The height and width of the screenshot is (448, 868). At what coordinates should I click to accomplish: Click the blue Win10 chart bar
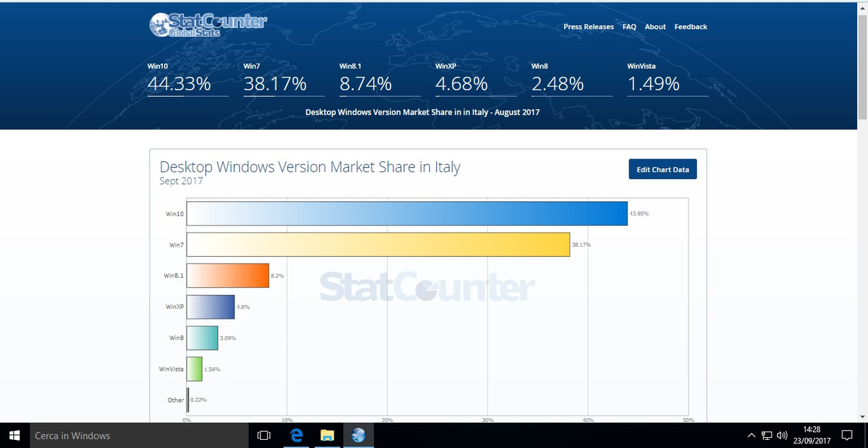pos(407,213)
